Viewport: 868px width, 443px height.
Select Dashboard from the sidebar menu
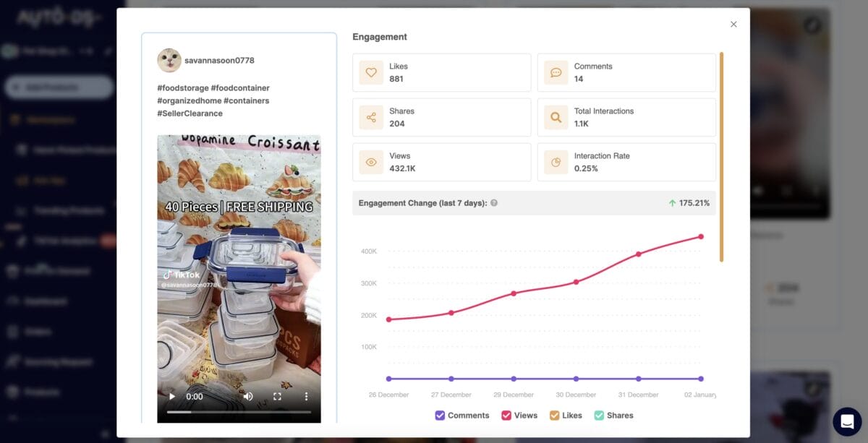(x=43, y=301)
